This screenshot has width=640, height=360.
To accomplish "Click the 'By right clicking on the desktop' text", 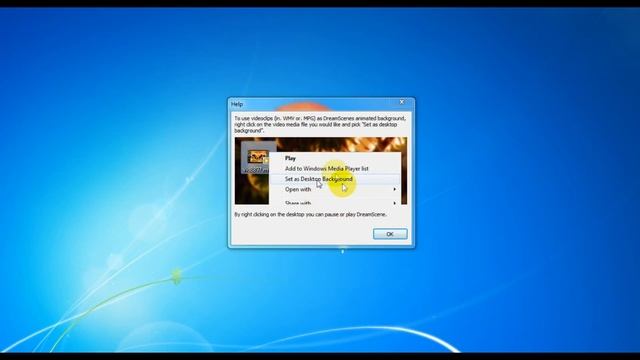I will [310, 214].
